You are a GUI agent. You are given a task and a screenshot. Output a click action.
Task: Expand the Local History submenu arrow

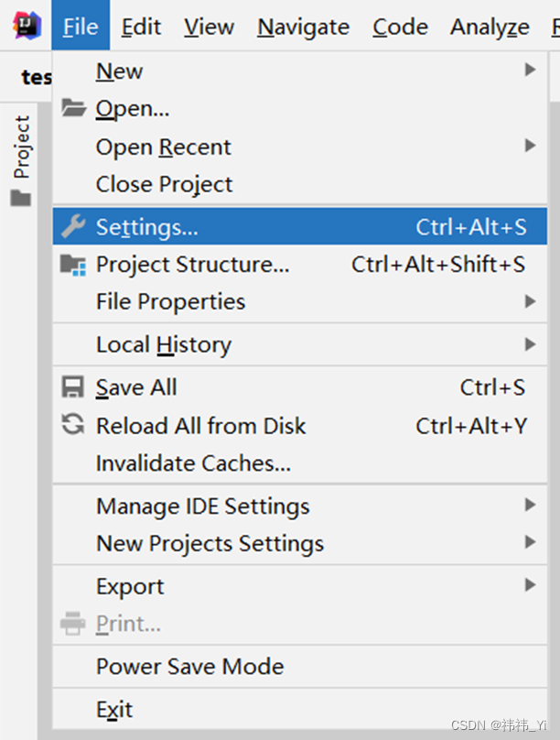point(530,345)
